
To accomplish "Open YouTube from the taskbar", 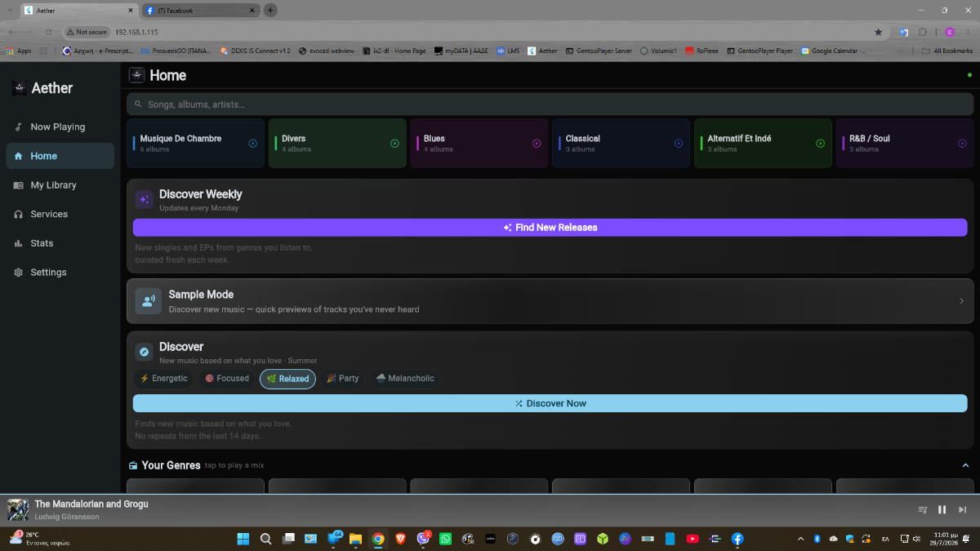I will pos(693,539).
